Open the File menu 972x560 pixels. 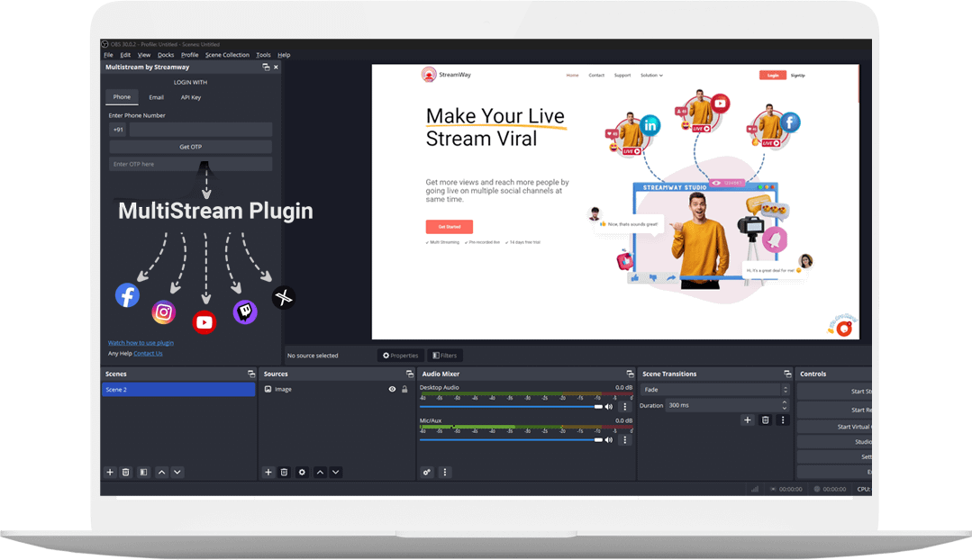(x=108, y=55)
